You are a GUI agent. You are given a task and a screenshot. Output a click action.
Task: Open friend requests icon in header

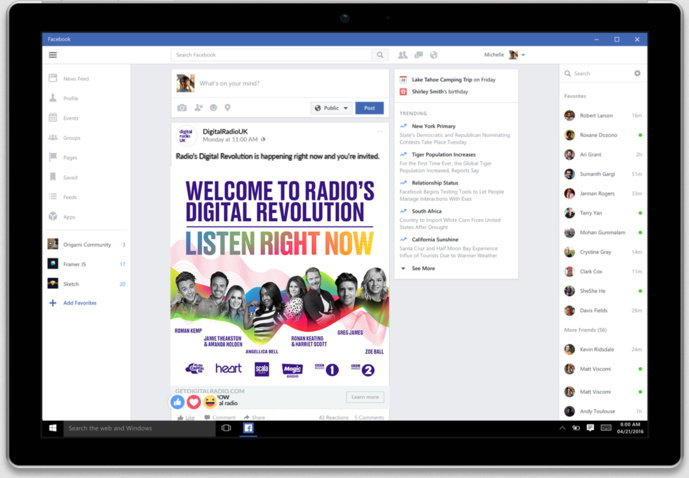(403, 55)
